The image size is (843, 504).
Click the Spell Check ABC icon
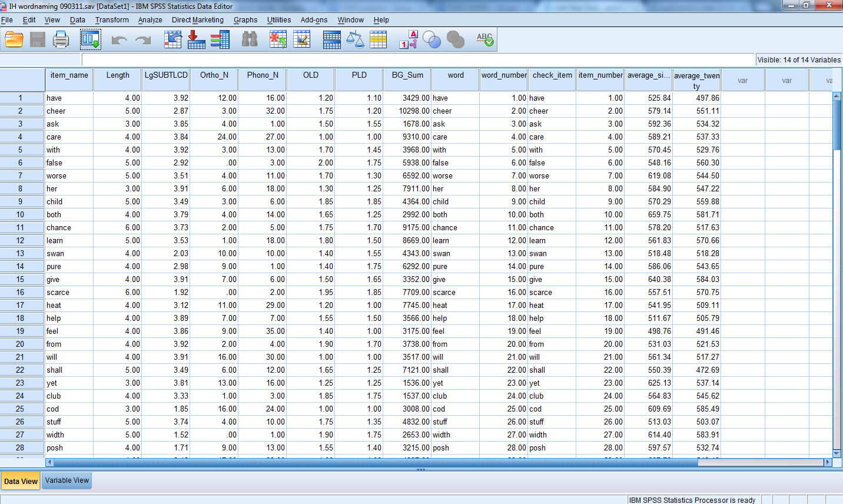point(484,40)
